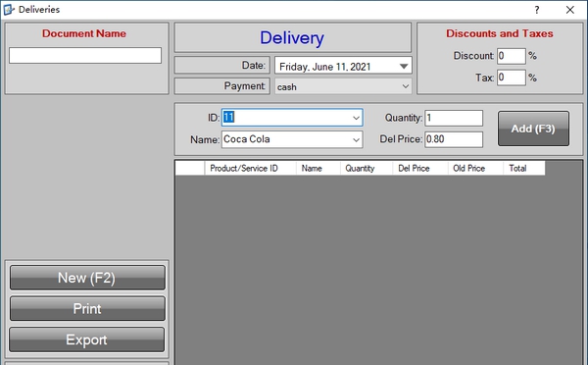The width and height of the screenshot is (588, 365).
Task: Click the Deliveries window title icon
Action: coord(8,10)
